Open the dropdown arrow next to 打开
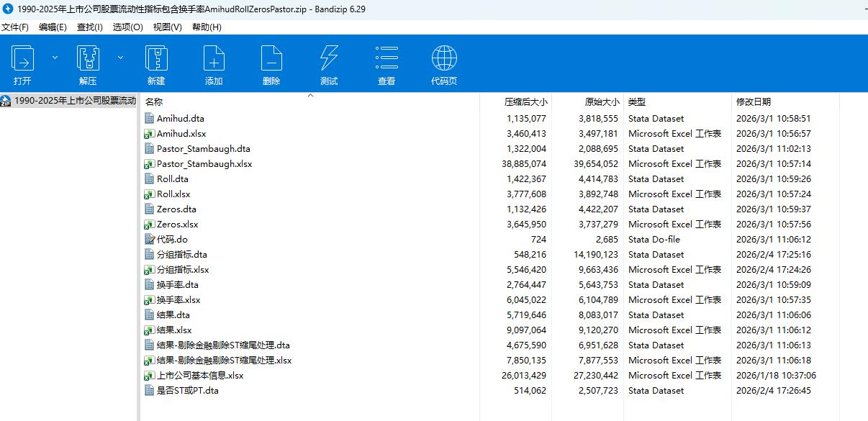The height and width of the screenshot is (421, 868). click(55, 57)
